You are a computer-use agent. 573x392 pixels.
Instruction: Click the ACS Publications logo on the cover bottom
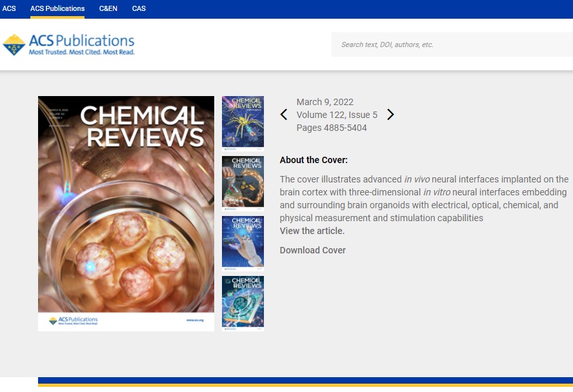pyautogui.click(x=72, y=320)
